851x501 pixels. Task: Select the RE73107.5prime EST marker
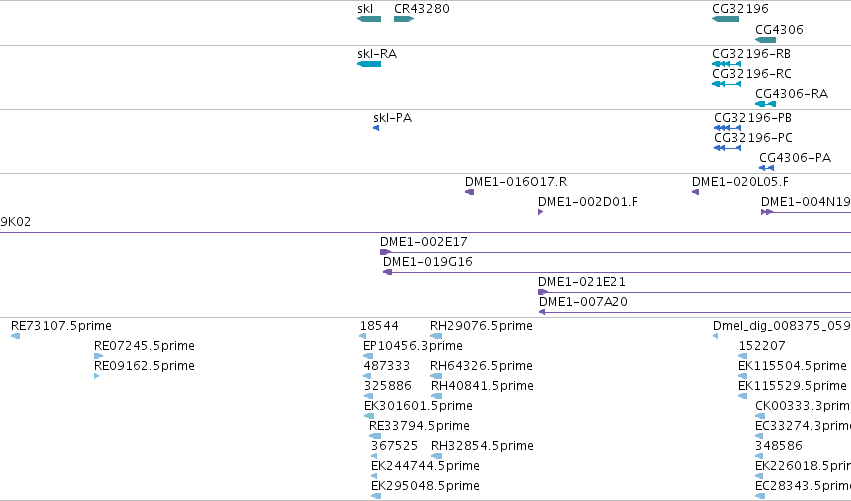point(16,336)
